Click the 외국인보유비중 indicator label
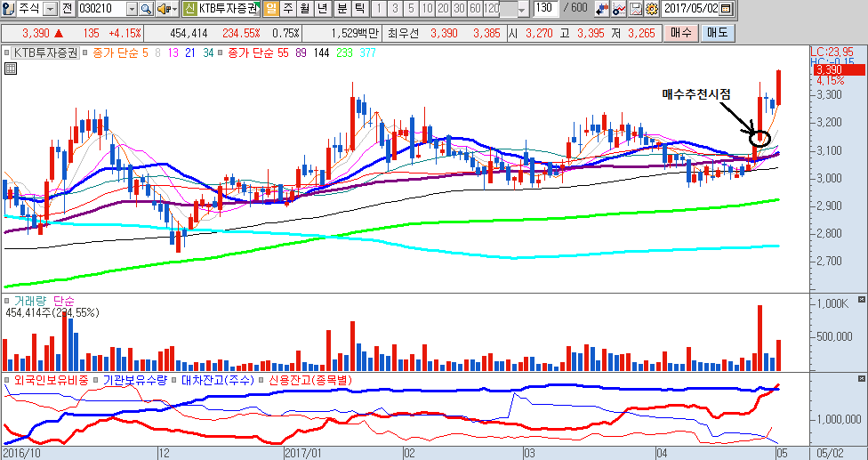The width and height of the screenshot is (868, 460). click(x=51, y=380)
